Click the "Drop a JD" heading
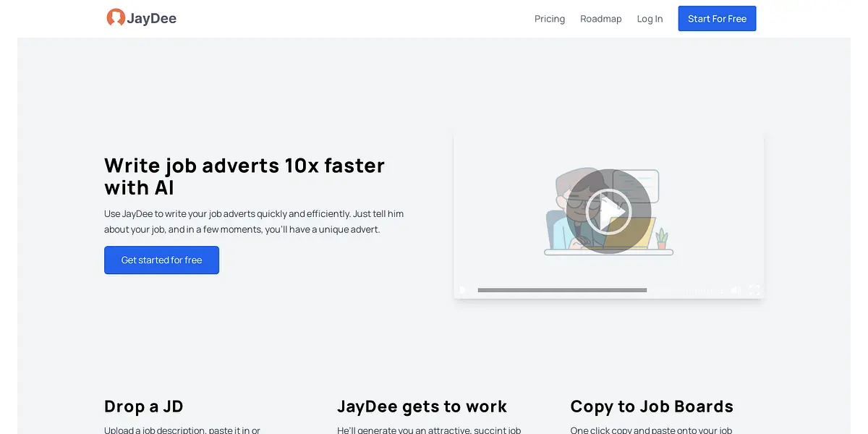868x434 pixels. [143, 407]
